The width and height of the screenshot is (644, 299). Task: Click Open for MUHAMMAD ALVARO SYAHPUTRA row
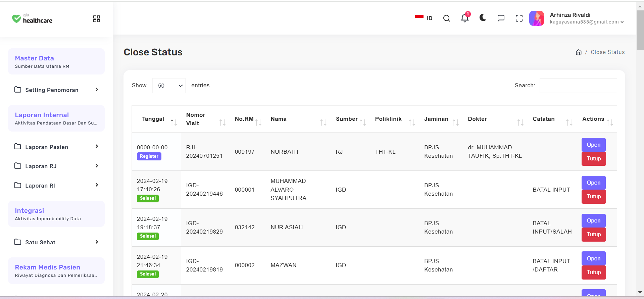point(594,183)
